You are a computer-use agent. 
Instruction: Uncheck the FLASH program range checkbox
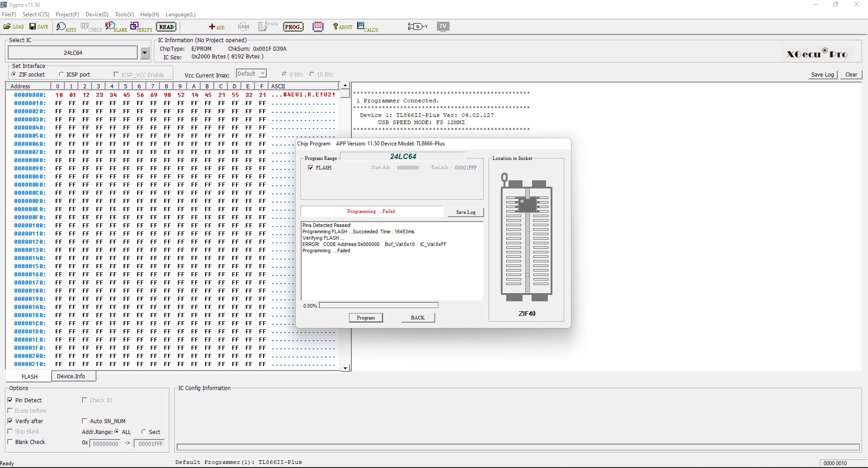click(311, 168)
